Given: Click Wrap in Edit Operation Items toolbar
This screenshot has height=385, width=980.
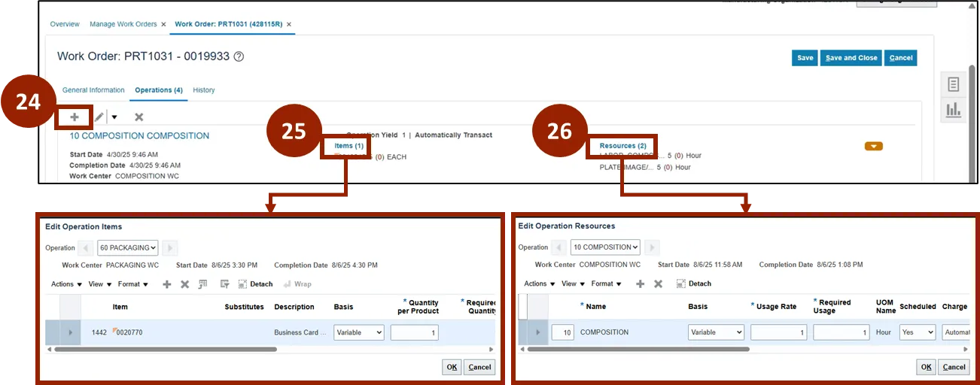Looking at the screenshot, I should tap(297, 284).
